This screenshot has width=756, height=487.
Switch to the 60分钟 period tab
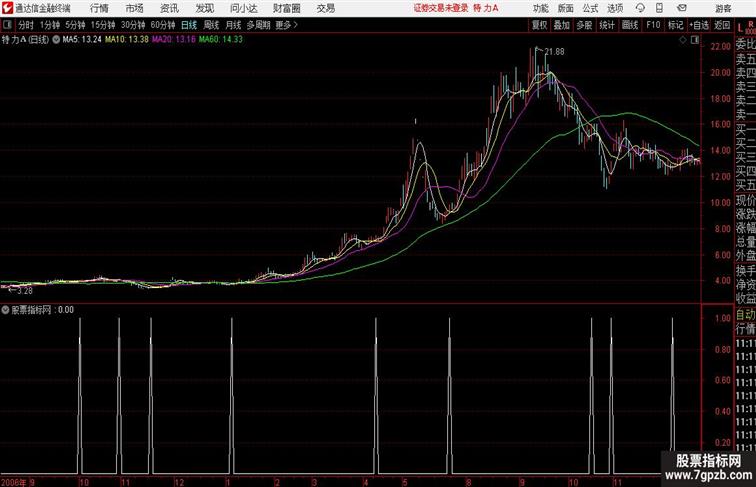click(163, 25)
